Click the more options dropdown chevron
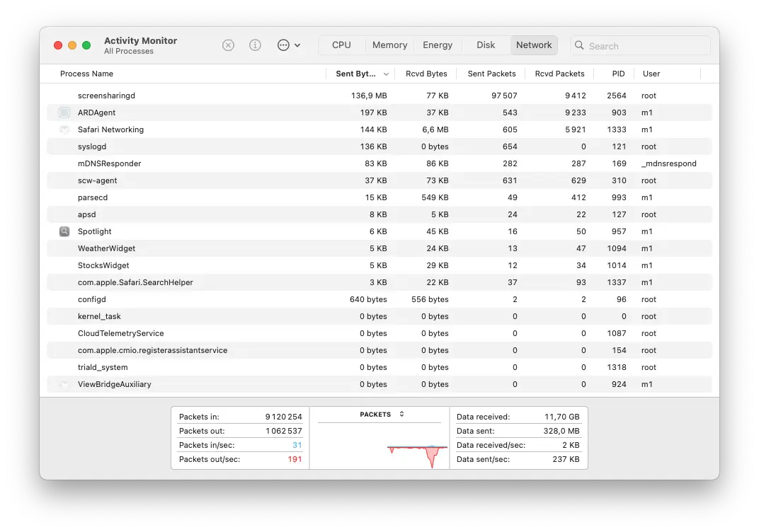 click(297, 45)
